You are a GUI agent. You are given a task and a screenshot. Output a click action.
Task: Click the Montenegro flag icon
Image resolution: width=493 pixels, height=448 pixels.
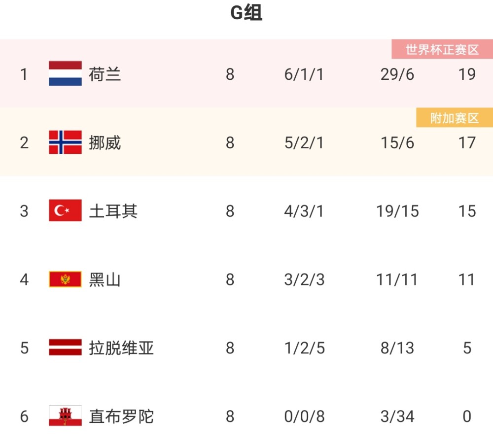coord(65,279)
